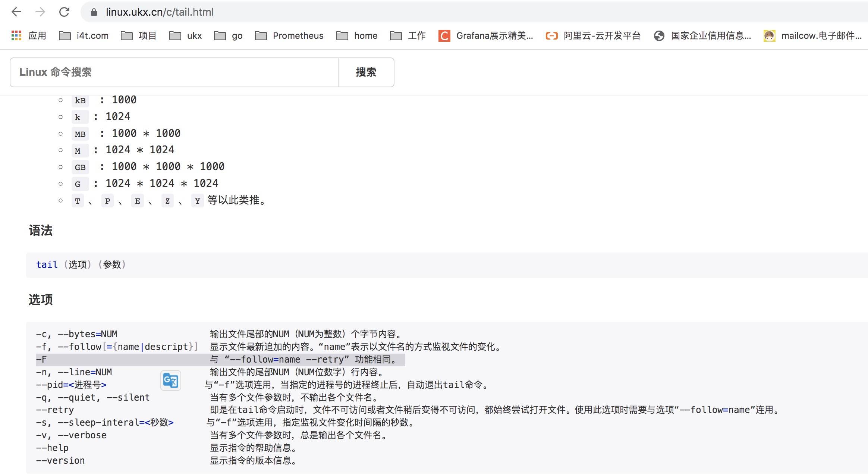Image resolution: width=868 pixels, height=476 pixels.
Task: Expand the i4t.com bookmark folder
Action: coord(84,35)
